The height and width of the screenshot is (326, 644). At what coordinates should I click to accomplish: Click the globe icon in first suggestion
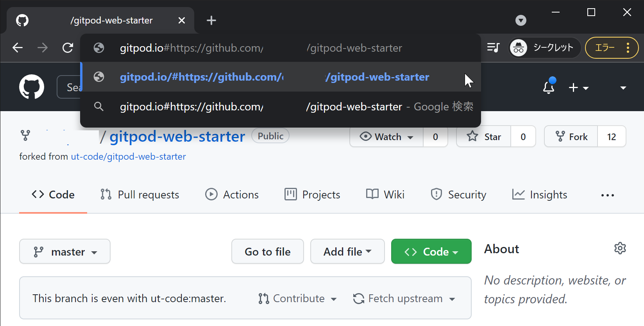(x=99, y=48)
